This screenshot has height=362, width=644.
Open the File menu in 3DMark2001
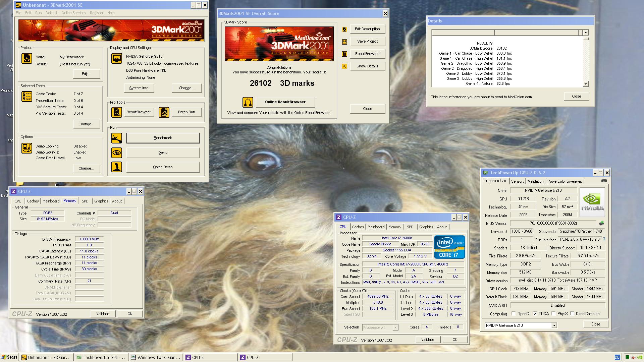18,13
